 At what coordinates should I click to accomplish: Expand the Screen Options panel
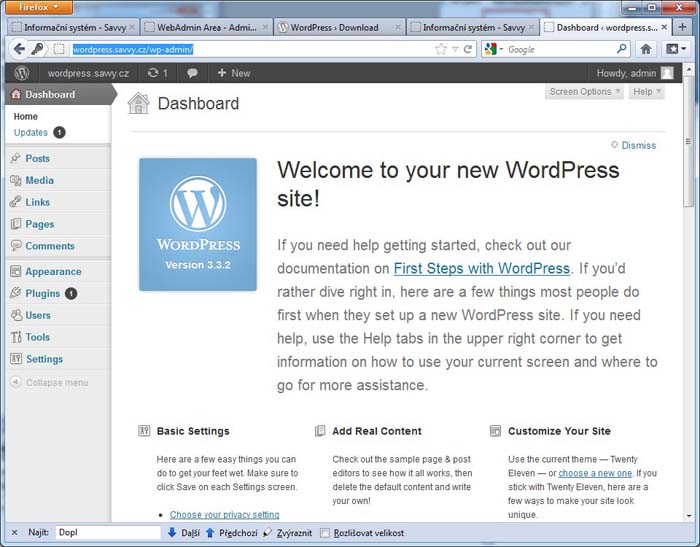pyautogui.click(x=584, y=92)
